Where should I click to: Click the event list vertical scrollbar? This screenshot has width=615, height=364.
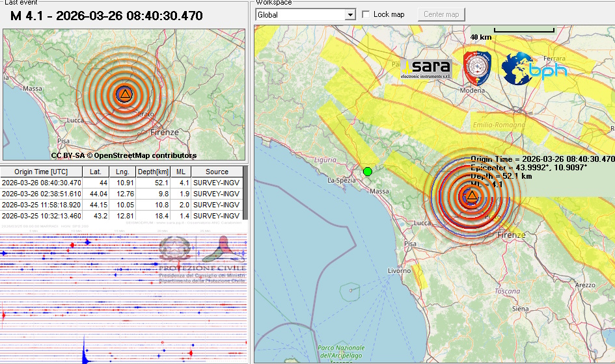[245, 193]
